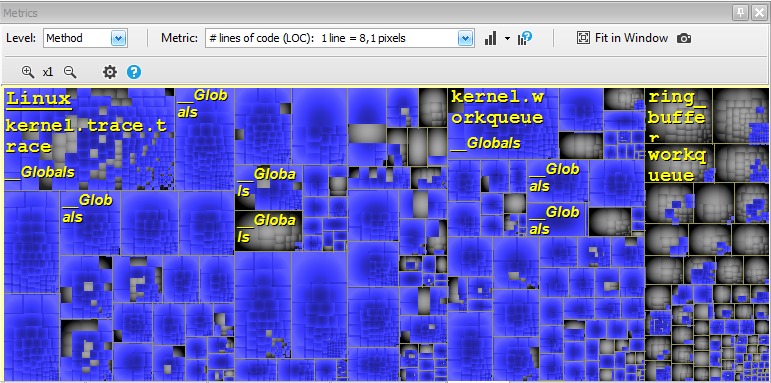Viewport: 771px width, 383px height.
Task: Select the kernel.trace.trace treemap block
Action: click(x=86, y=136)
